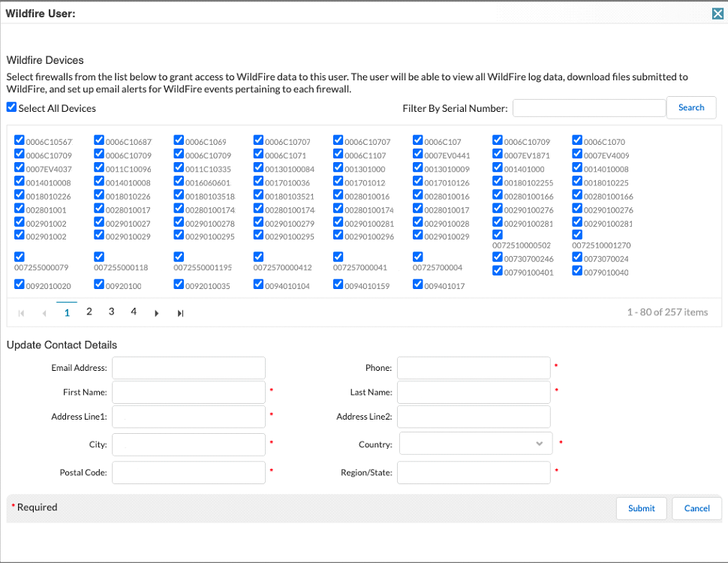Cancel the Wildfire user dialog
The image size is (728, 563).
point(696,508)
